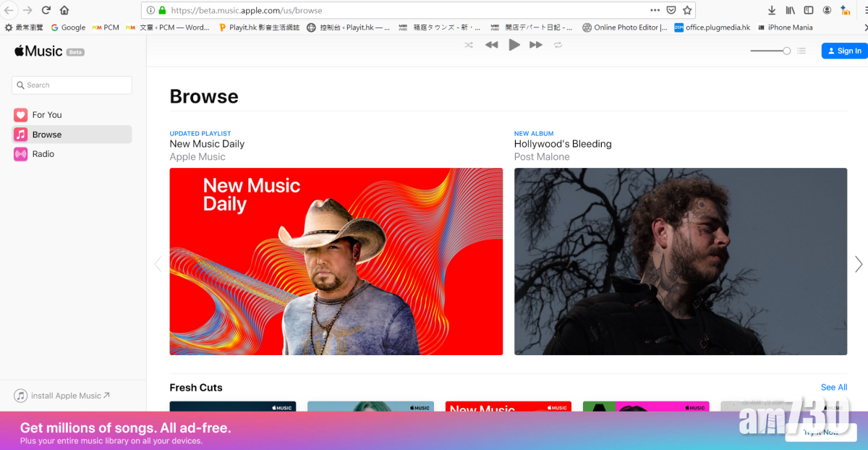Rewind to the previous track
This screenshot has width=868, height=450.
tap(492, 44)
